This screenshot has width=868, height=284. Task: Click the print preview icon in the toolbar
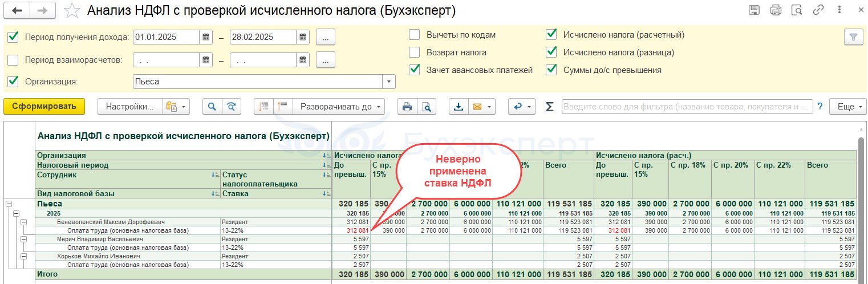click(425, 107)
